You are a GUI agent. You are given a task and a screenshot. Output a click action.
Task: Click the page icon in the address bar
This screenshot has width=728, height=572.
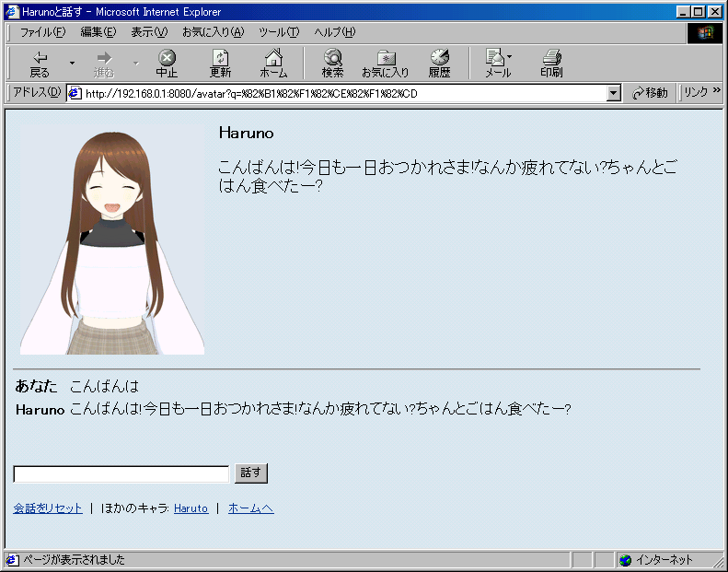(75, 93)
